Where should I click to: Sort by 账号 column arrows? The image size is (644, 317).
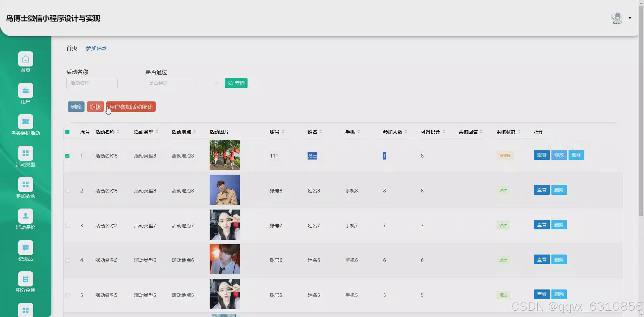[283, 132]
